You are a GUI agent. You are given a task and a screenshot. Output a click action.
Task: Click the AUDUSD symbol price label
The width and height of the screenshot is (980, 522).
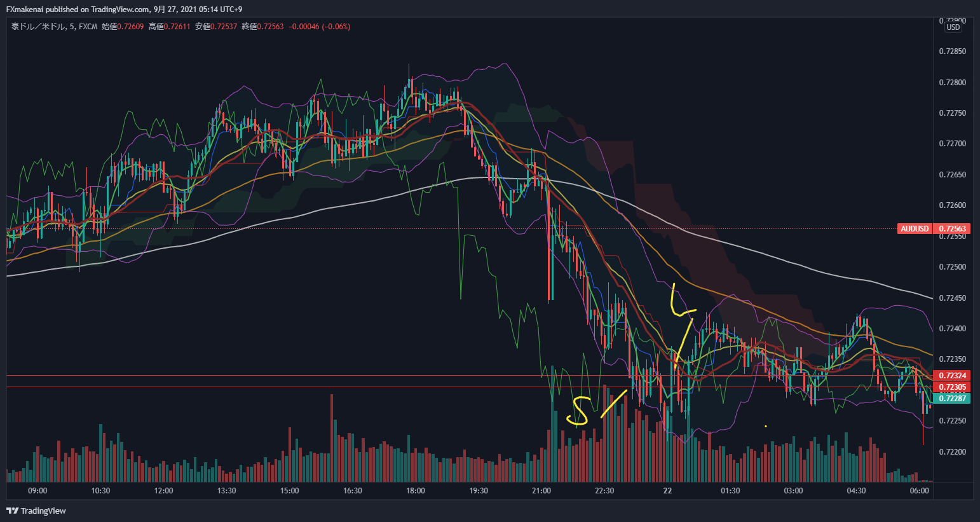[915, 229]
